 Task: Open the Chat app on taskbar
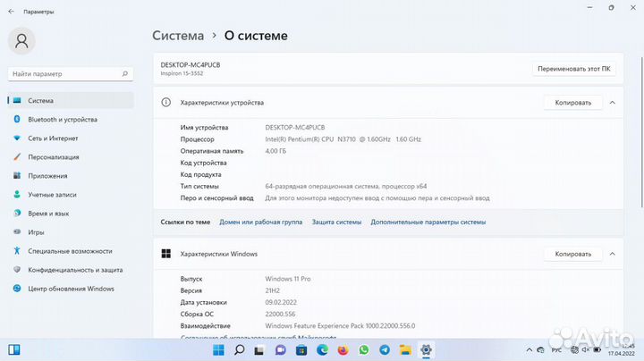tap(281, 350)
